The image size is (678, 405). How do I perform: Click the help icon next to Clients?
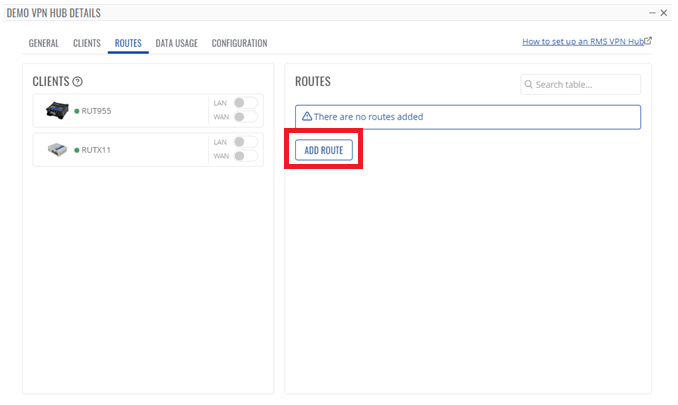78,81
